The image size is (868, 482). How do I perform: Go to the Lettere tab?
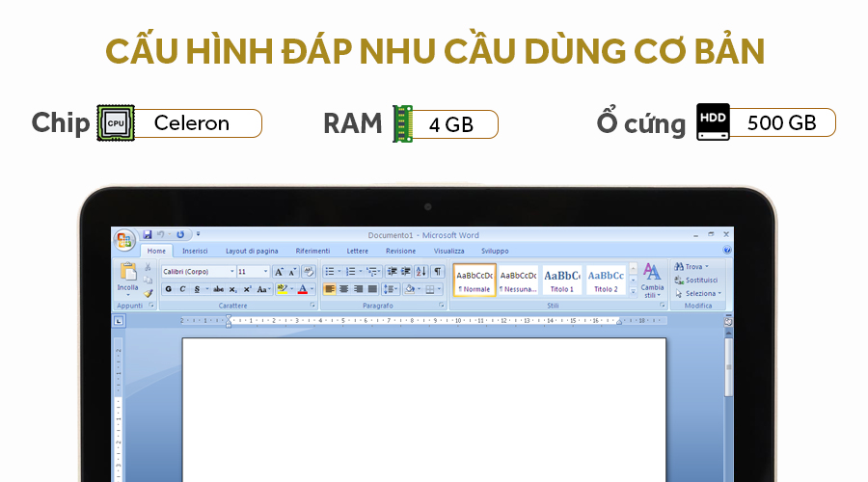(x=358, y=251)
